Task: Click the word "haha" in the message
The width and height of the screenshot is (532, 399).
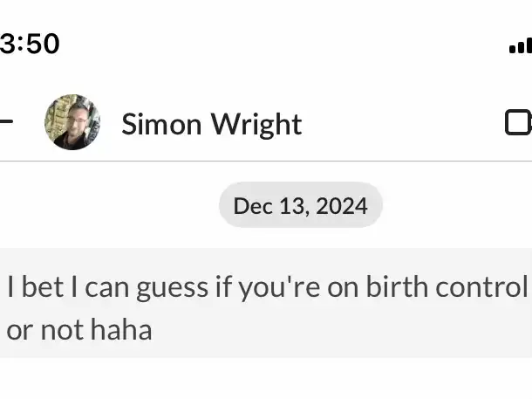Action: coord(121,330)
